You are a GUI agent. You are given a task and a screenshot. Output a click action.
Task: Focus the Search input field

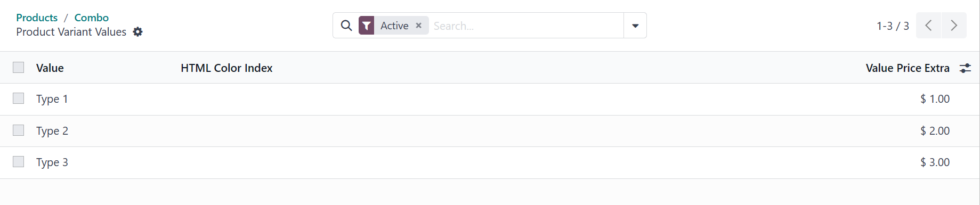point(526,26)
